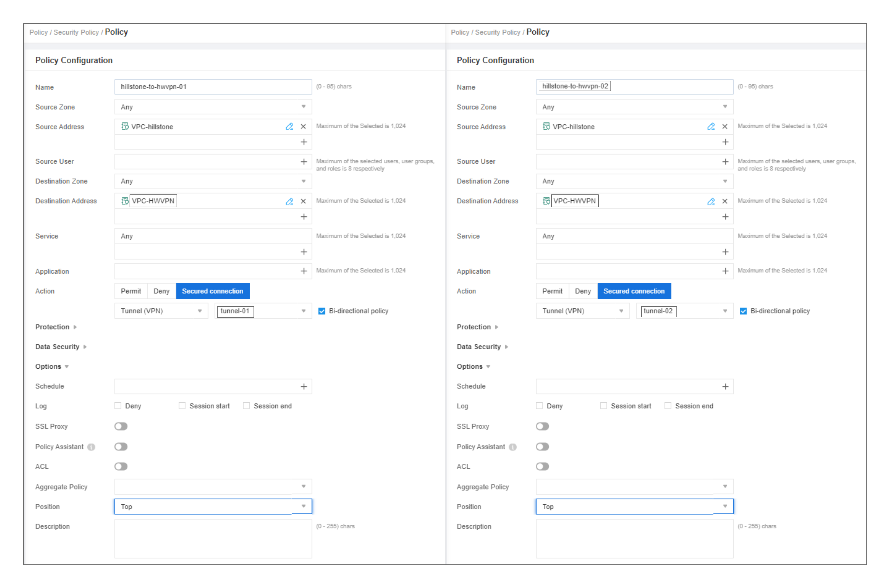Edit VPC-HWVPN destination address in right policy
890x588 pixels.
click(711, 202)
